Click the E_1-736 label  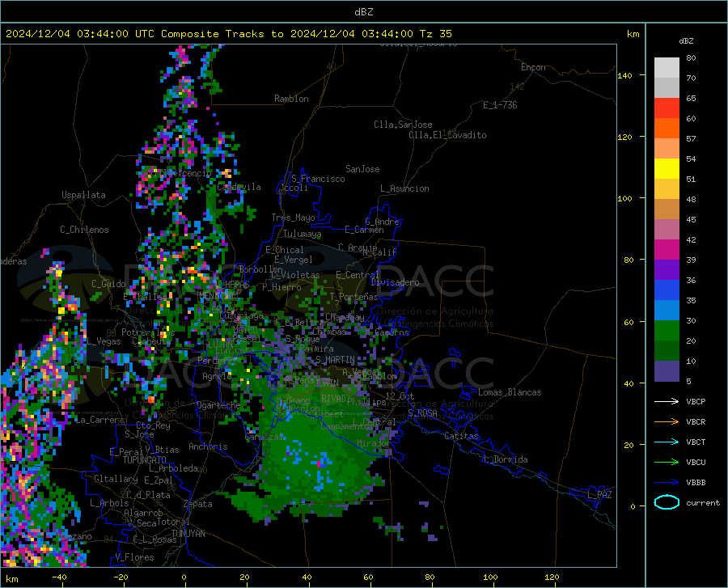500,105
